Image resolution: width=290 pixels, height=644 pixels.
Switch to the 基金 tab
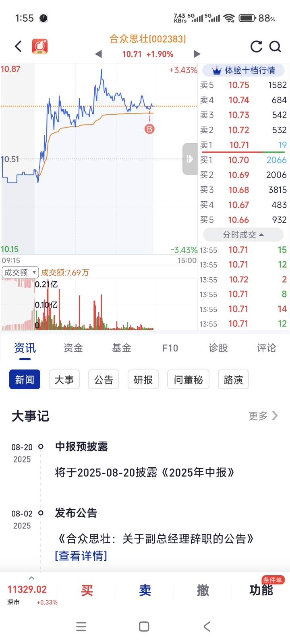pos(122,348)
